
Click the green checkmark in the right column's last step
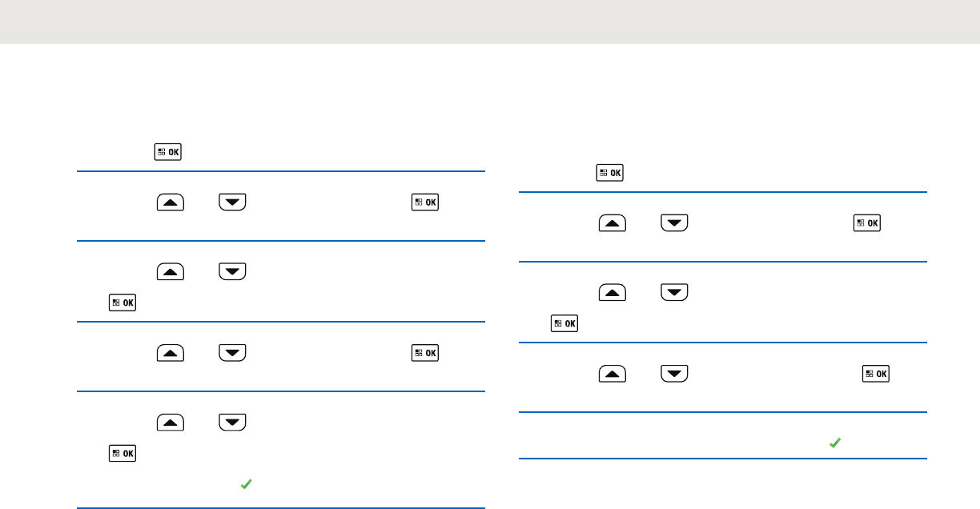835,443
